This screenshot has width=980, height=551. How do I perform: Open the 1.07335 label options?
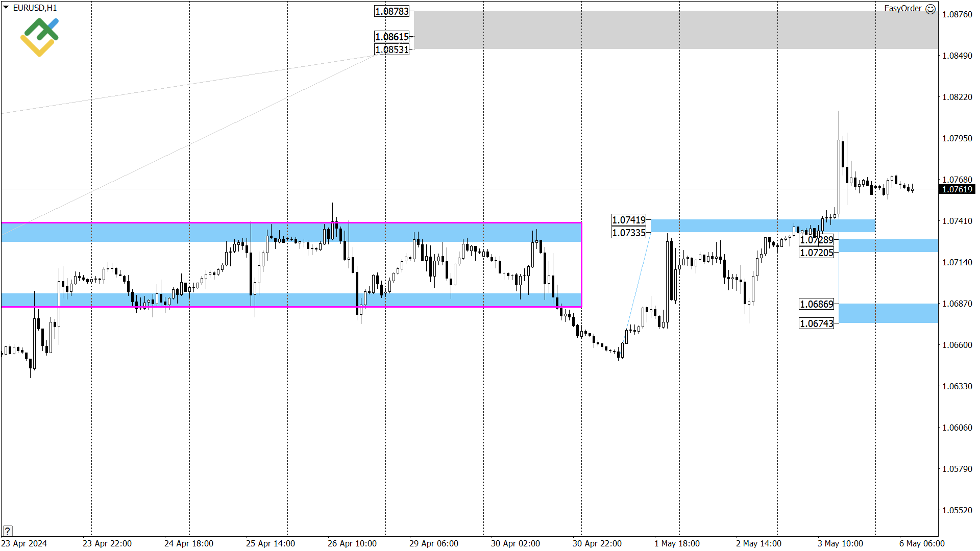coord(628,232)
